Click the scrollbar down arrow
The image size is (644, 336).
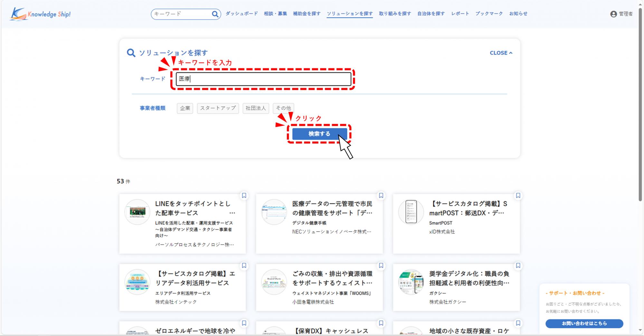[640, 330]
